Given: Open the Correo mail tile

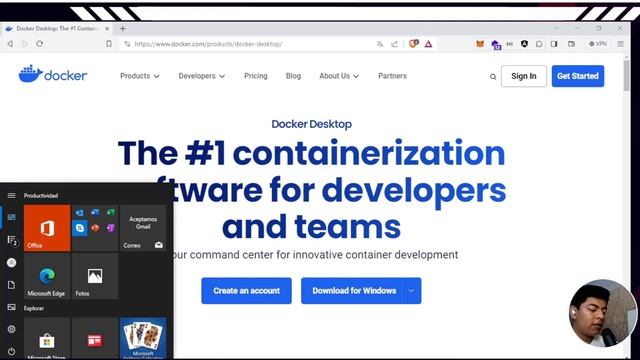Looking at the screenshot, I should click(143, 228).
